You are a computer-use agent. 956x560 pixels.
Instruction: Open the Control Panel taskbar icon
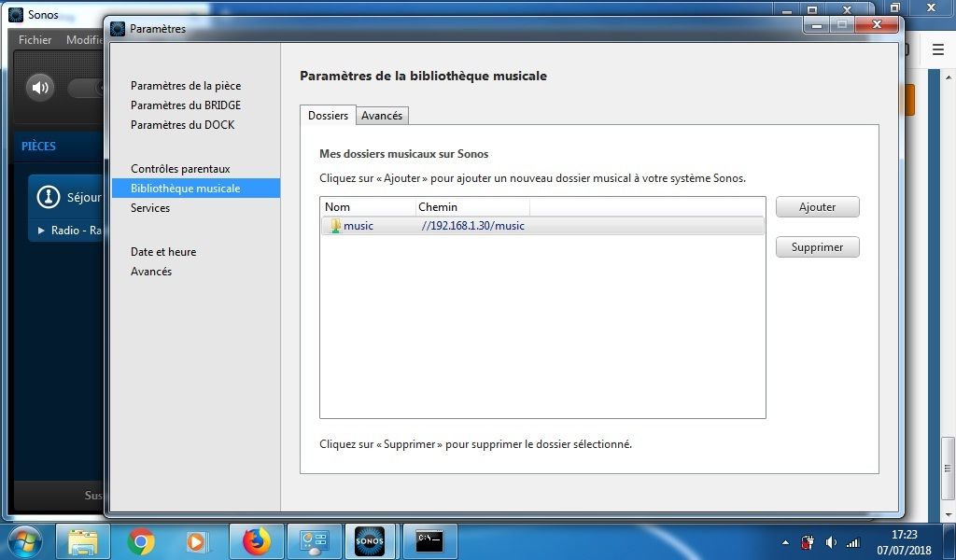point(315,541)
